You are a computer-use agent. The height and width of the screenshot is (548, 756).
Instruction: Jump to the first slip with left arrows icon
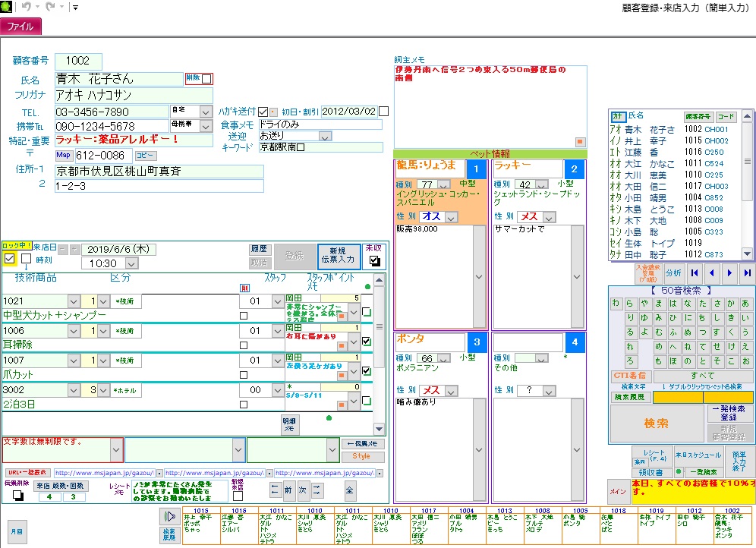[x=274, y=490]
